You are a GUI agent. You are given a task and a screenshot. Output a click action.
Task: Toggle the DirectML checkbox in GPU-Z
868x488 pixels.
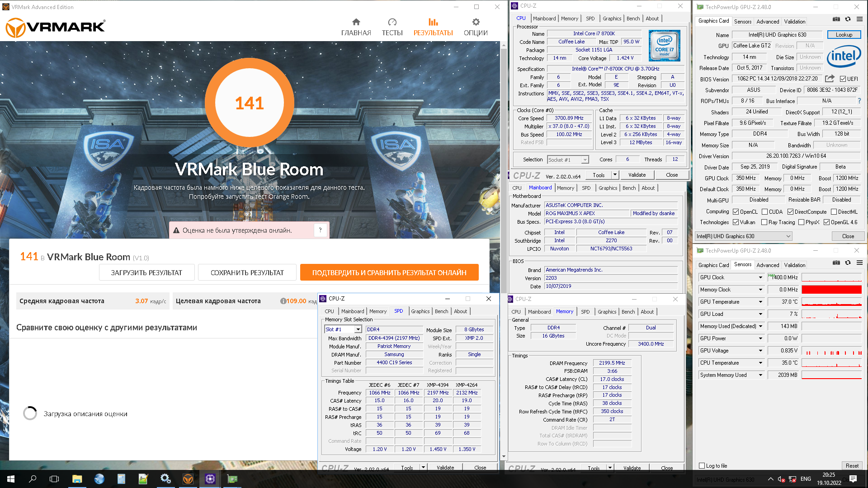834,212
